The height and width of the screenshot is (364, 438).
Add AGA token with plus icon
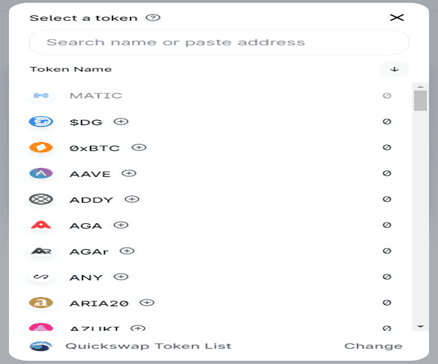121,225
